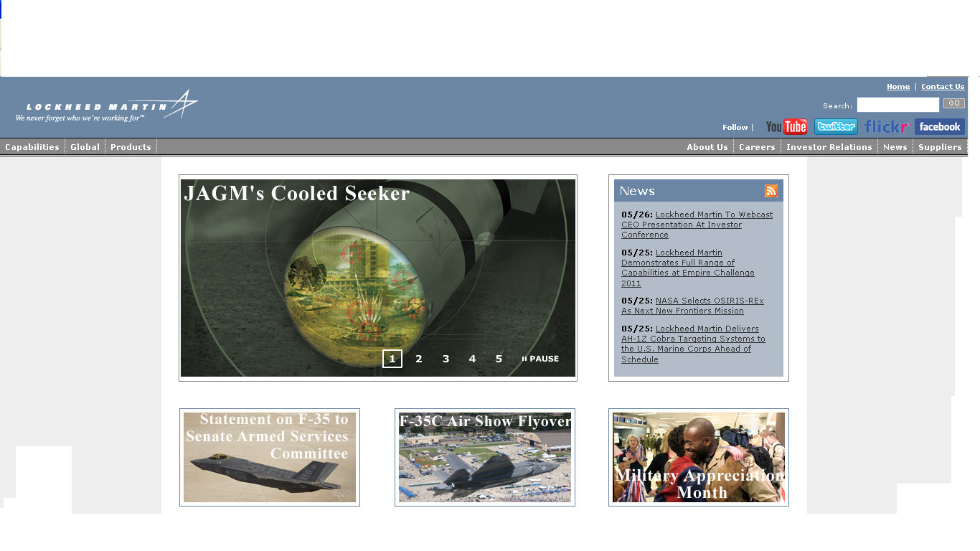
Task: Open the F-35 Senate statement thumbnail
Action: [x=270, y=457]
